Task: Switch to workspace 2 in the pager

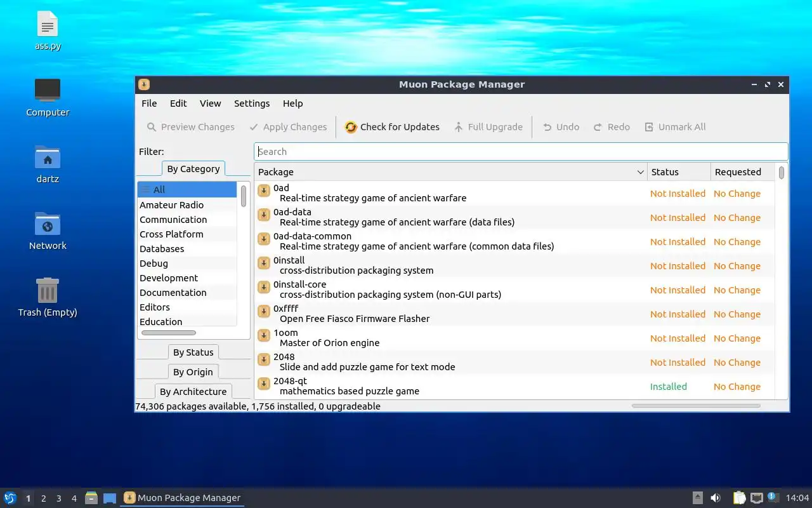Action: 44,498
